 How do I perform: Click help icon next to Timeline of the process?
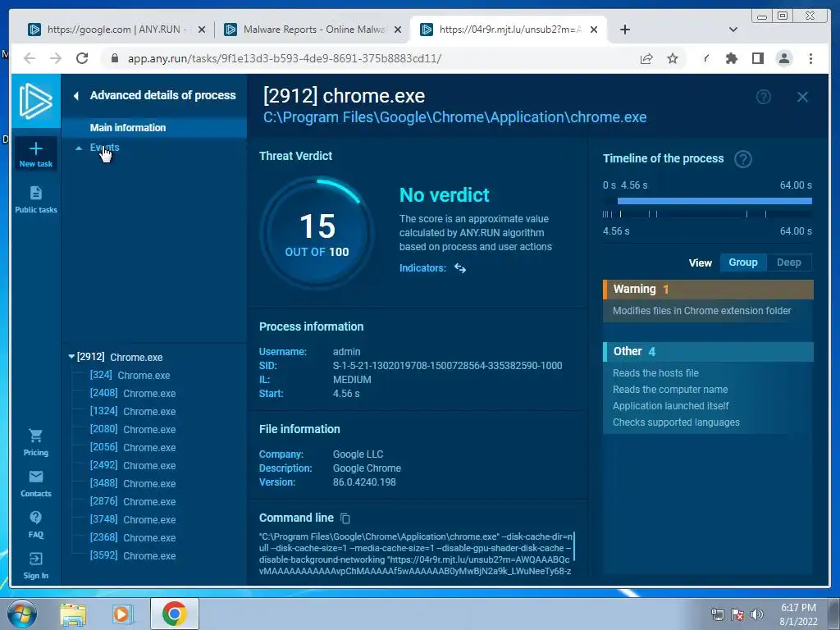[743, 159]
